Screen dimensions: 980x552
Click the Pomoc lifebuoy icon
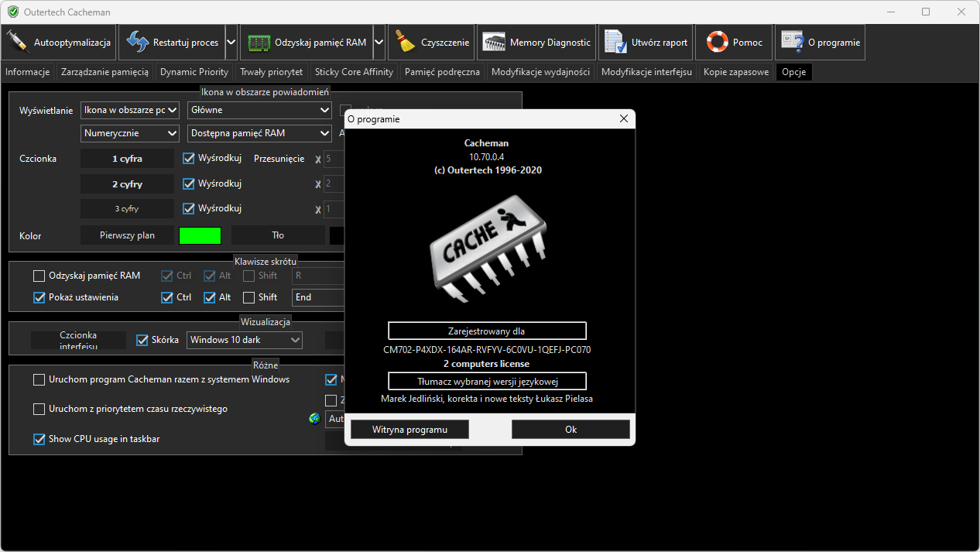717,43
